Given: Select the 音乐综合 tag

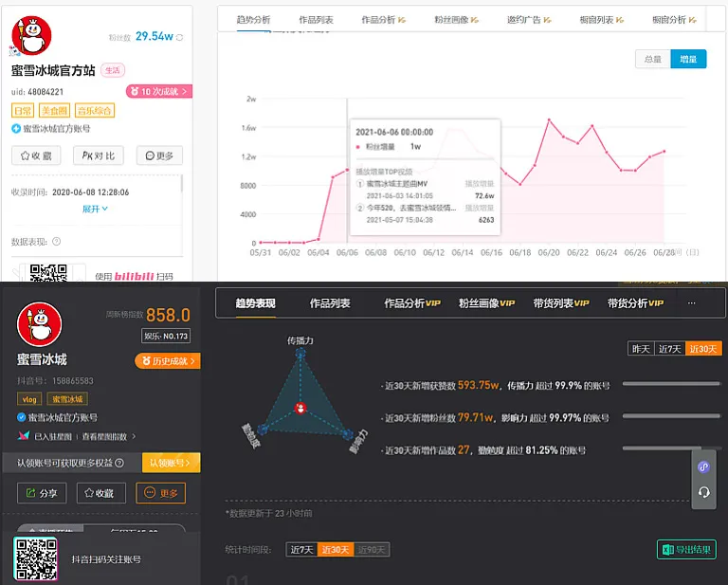Looking at the screenshot, I should [94, 111].
